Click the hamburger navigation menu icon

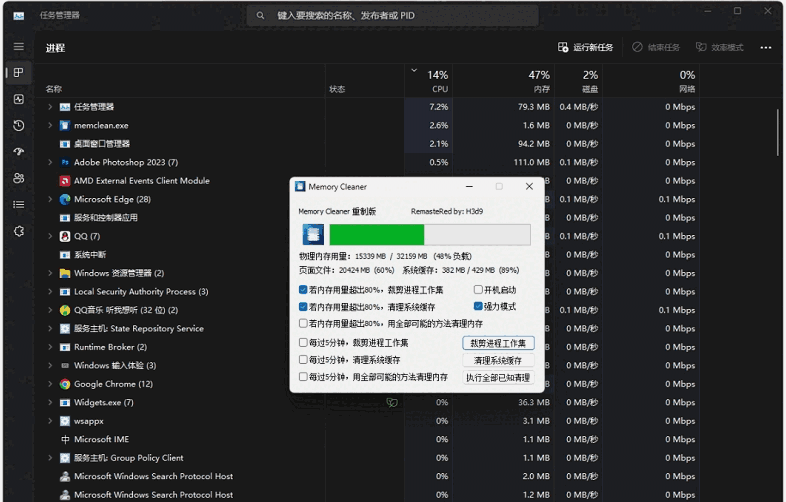pos(19,47)
